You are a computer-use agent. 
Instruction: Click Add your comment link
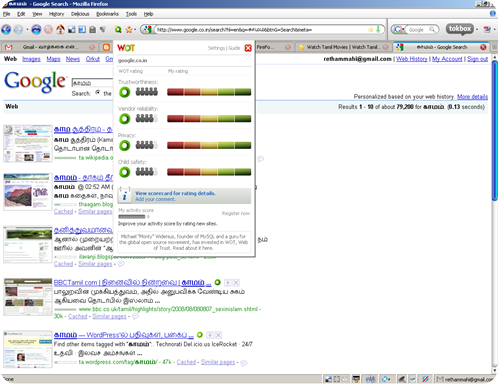tap(155, 199)
